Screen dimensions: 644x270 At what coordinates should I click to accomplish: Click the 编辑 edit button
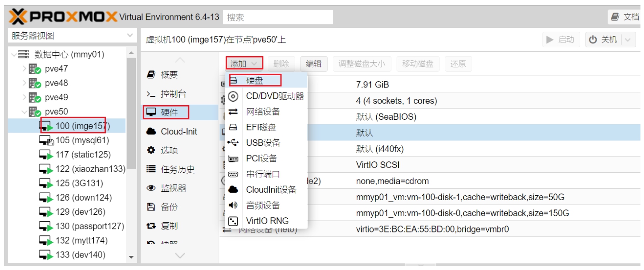coord(314,64)
